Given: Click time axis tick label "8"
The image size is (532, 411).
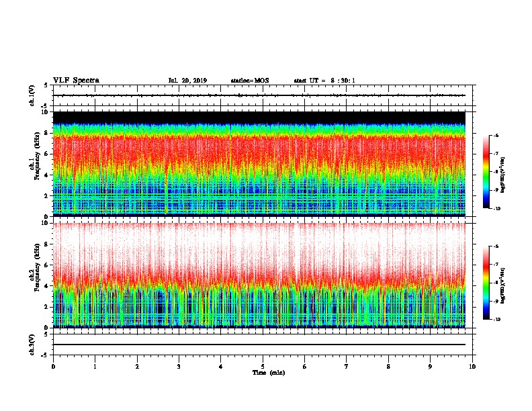Looking at the screenshot, I should click(388, 367).
